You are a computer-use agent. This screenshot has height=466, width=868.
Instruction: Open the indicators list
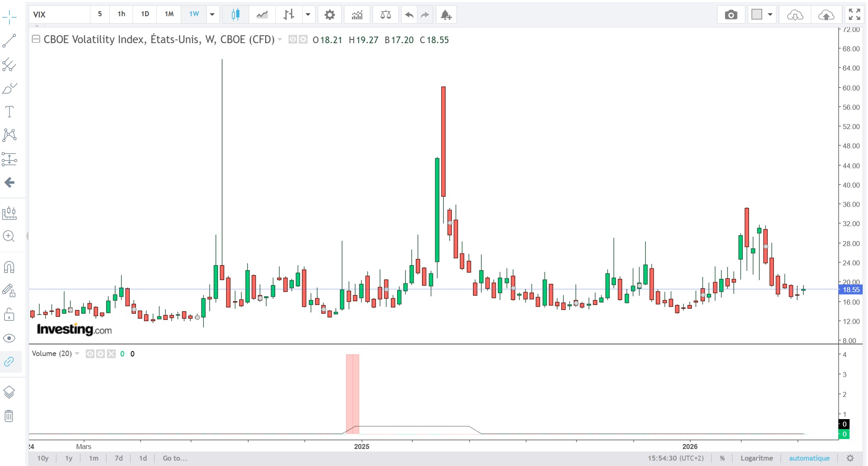point(357,15)
